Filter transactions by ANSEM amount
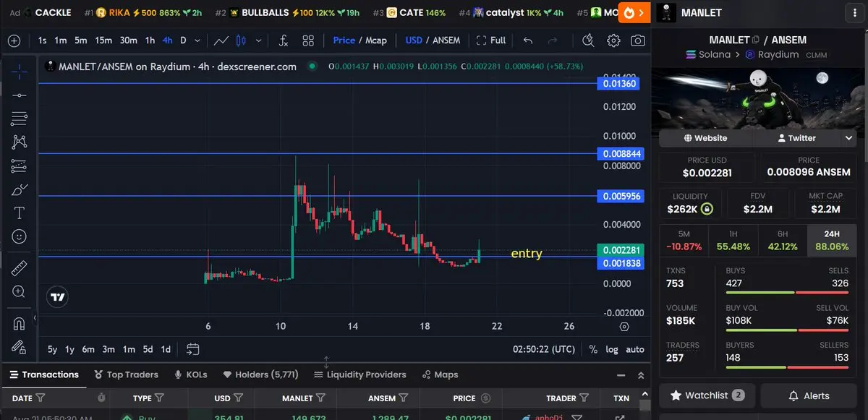 pos(404,398)
